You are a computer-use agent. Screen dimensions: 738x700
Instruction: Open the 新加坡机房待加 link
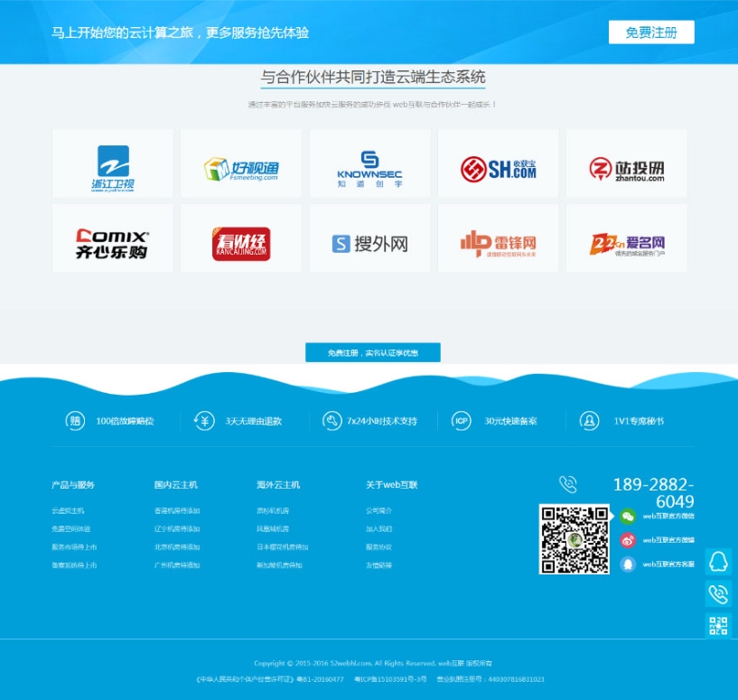coord(280,565)
